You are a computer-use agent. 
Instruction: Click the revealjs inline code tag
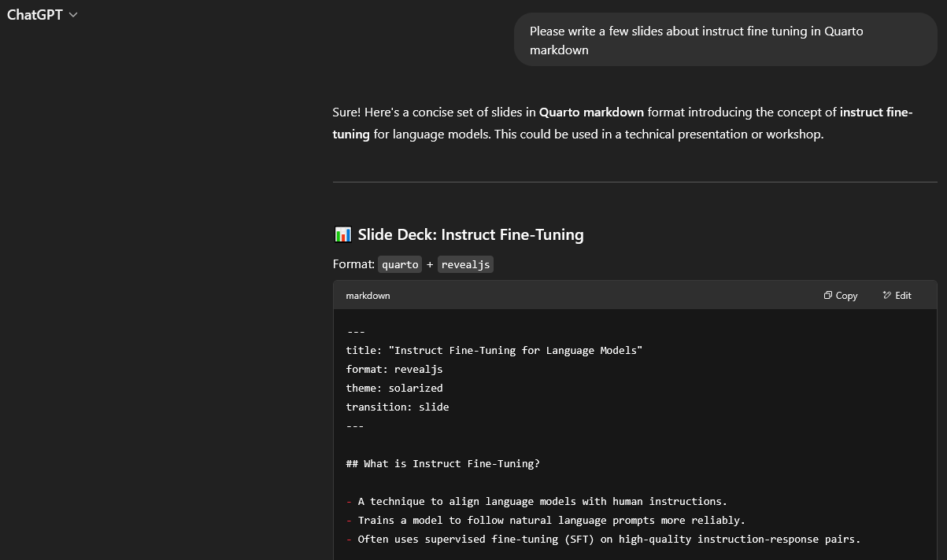pos(465,264)
